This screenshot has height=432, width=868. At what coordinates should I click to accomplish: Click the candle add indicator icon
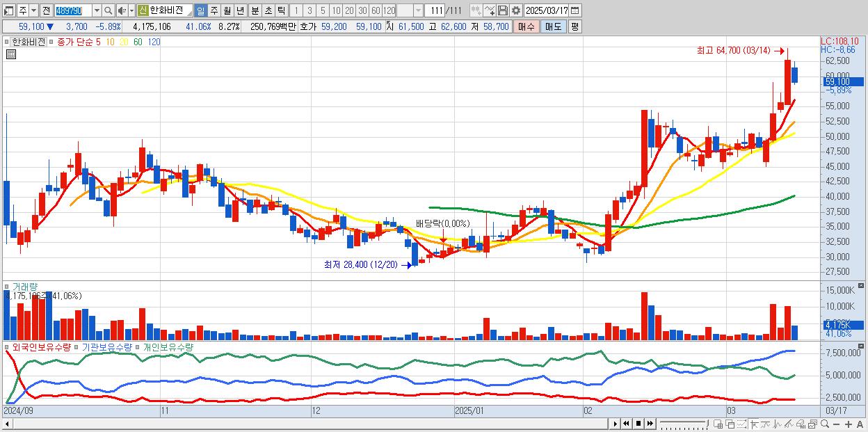tap(476, 10)
